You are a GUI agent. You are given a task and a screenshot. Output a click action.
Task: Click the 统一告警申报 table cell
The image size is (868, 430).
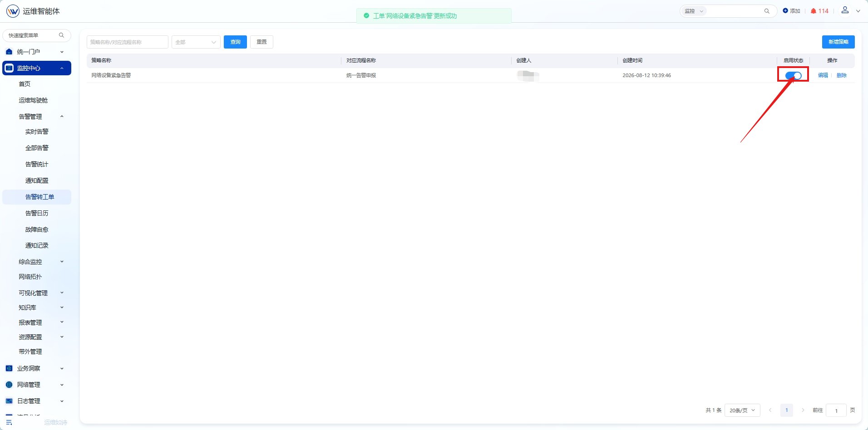pyautogui.click(x=361, y=75)
